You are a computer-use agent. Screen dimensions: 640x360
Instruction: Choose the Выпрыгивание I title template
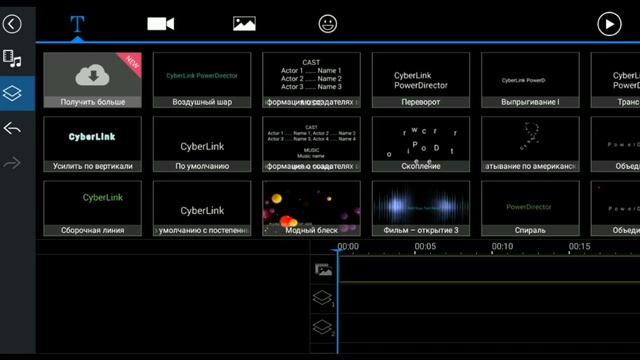(x=530, y=80)
